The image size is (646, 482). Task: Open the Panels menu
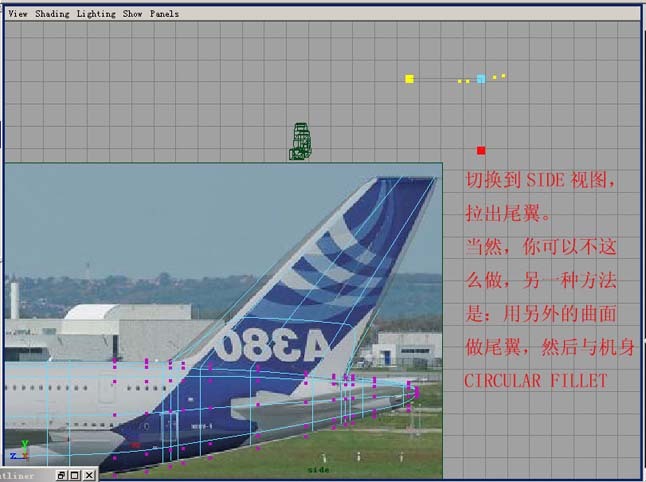click(x=164, y=14)
